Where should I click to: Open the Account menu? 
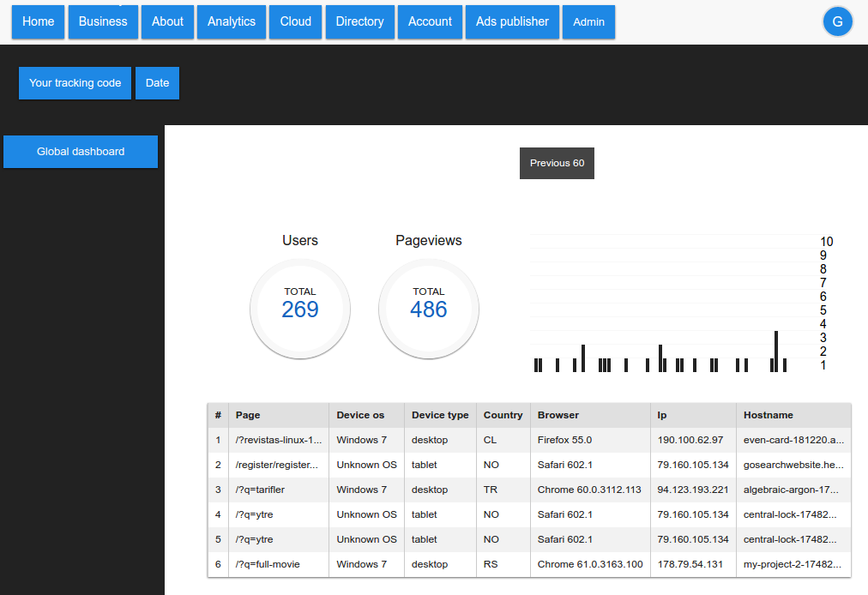point(430,22)
